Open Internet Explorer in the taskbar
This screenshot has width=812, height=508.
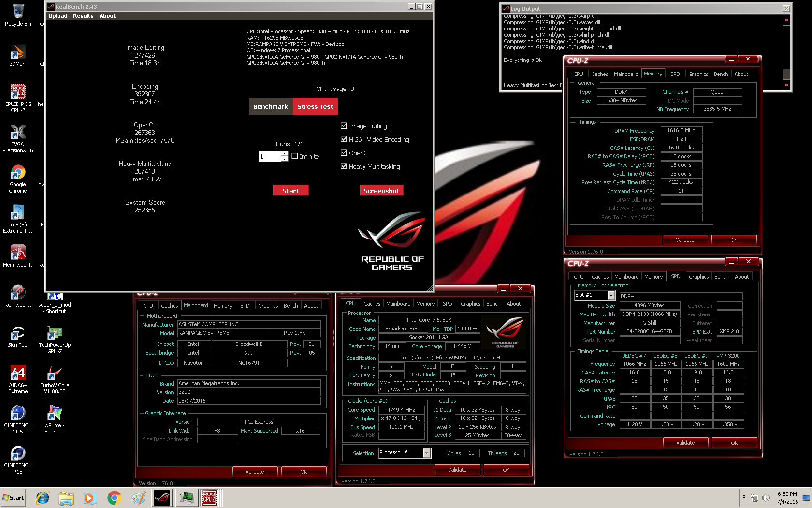43,498
